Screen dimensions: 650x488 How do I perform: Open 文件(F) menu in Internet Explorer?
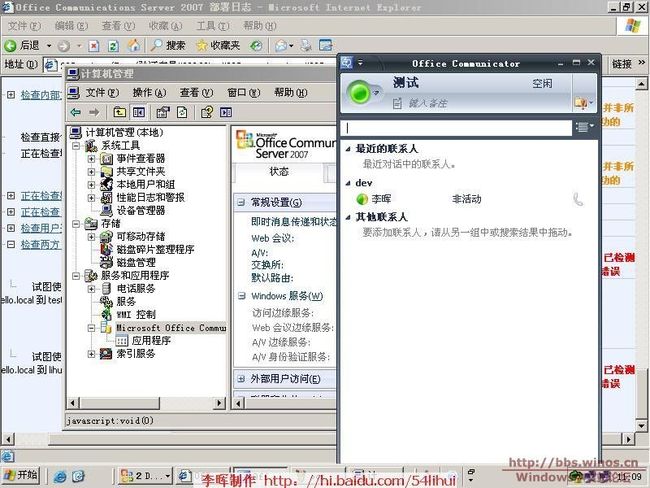tap(24, 26)
